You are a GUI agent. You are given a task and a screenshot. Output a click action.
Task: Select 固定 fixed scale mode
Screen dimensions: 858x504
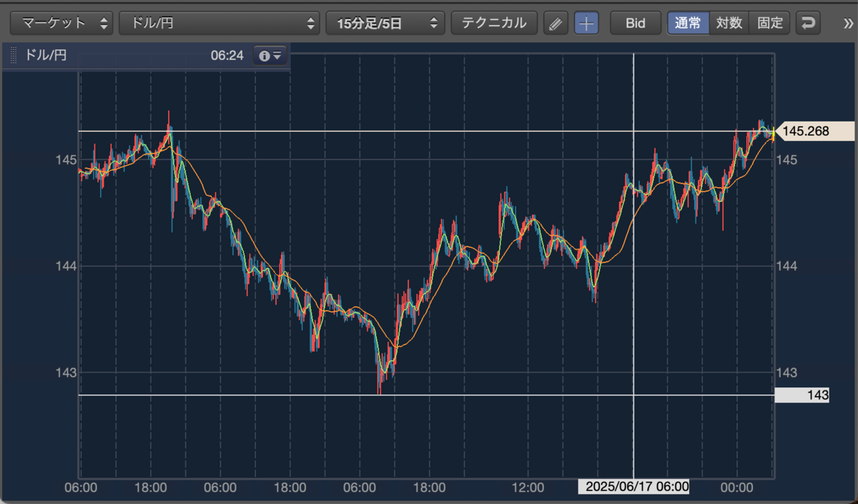tap(770, 23)
